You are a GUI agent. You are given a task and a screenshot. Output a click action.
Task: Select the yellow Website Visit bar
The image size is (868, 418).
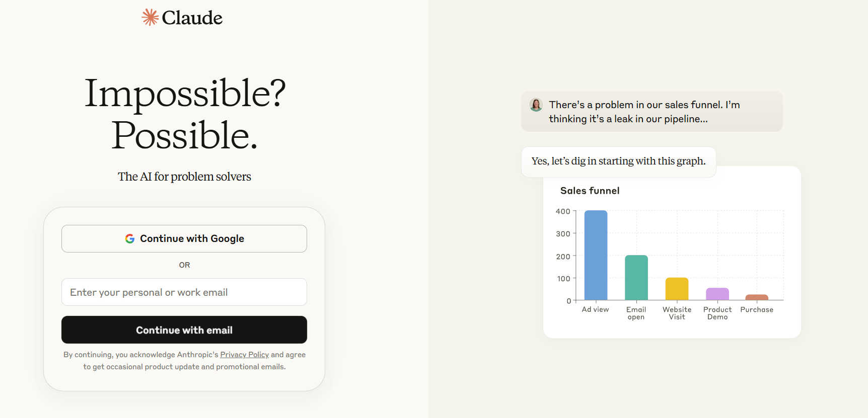[x=677, y=289]
